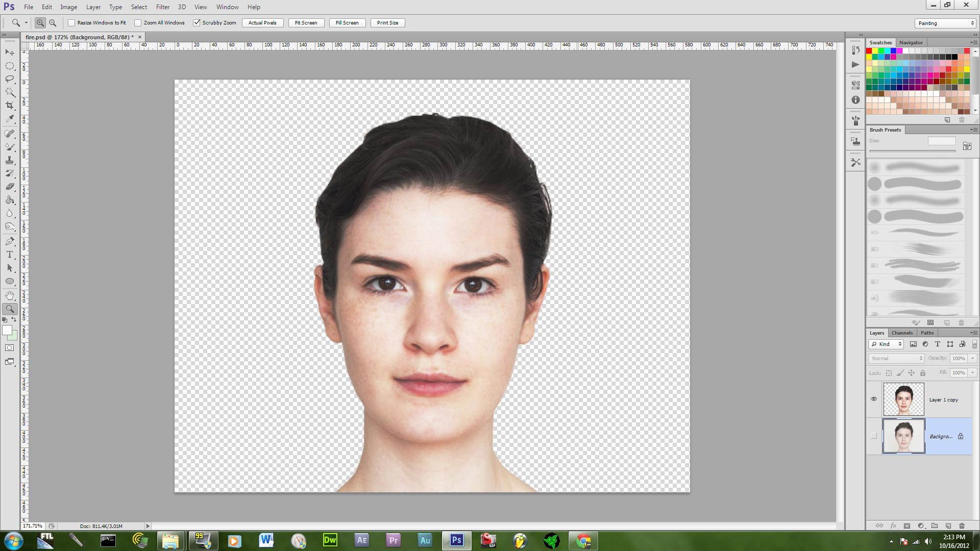Select the Quick Selection tool

10,92
